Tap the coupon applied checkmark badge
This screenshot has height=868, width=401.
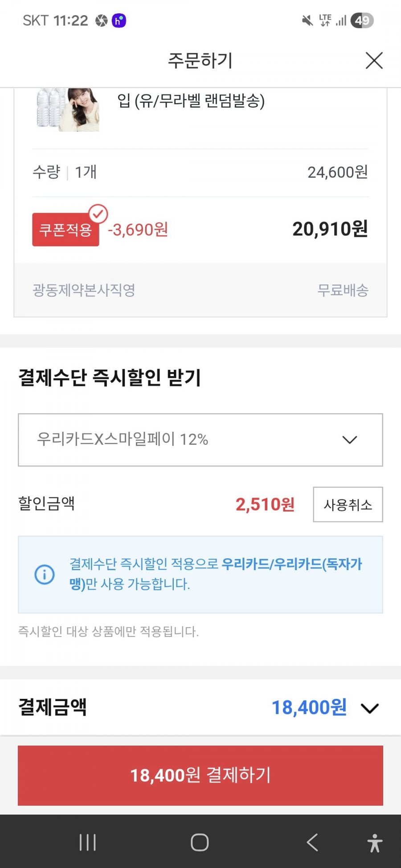(x=98, y=214)
